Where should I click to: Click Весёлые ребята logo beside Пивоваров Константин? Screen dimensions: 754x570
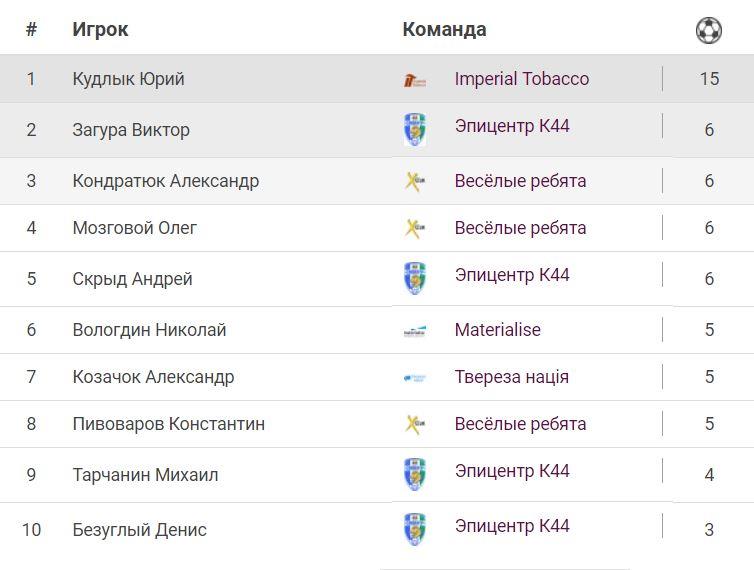click(x=415, y=424)
